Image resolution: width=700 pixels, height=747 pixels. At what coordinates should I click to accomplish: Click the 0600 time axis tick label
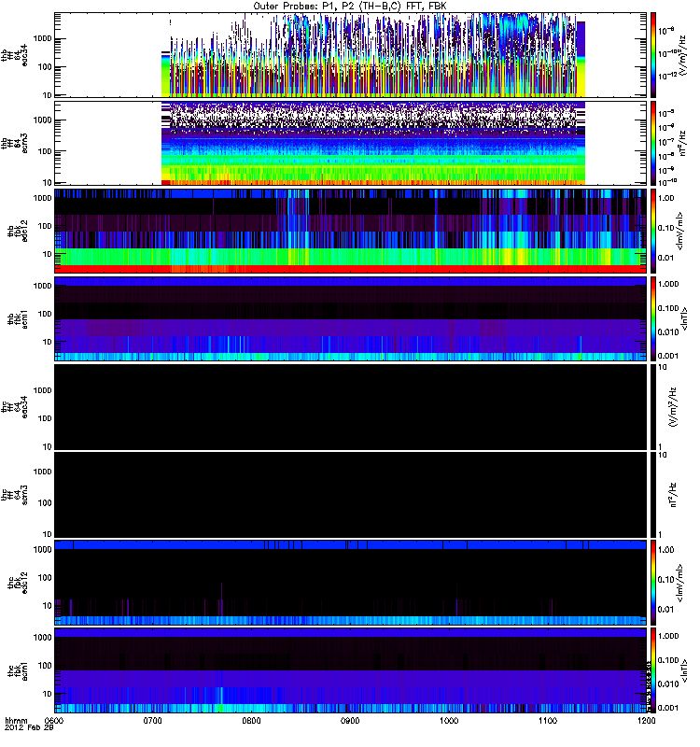click(x=54, y=722)
